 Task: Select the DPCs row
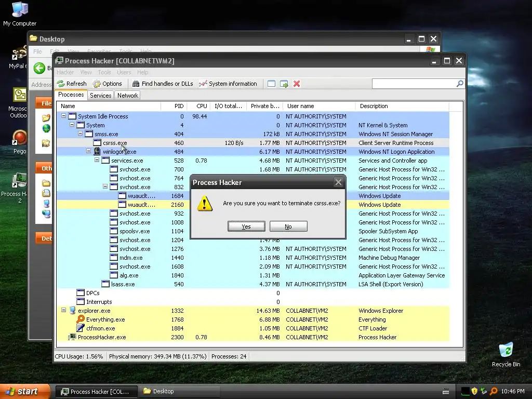253,293
